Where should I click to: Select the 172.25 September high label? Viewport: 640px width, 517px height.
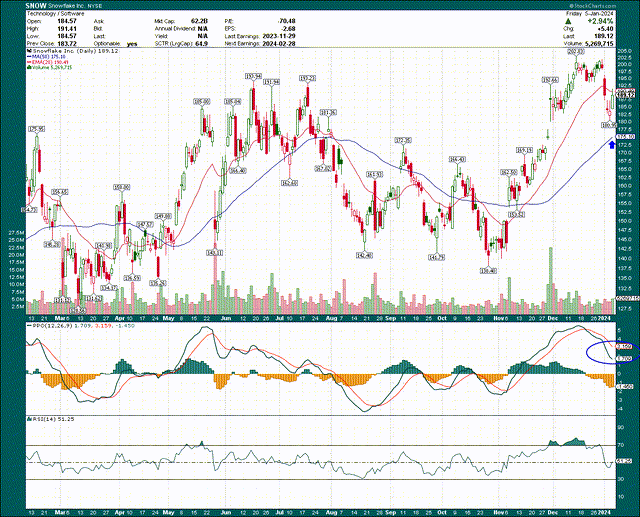pyautogui.click(x=403, y=140)
